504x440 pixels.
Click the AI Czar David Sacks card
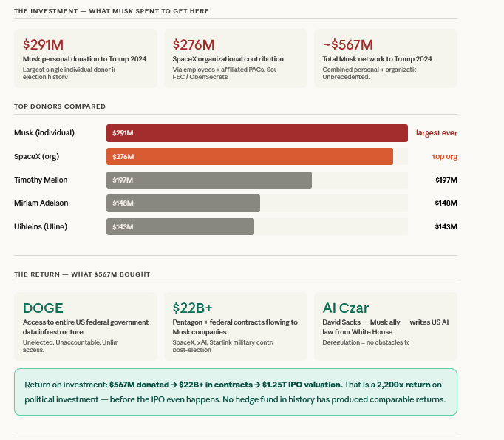[x=386, y=326]
